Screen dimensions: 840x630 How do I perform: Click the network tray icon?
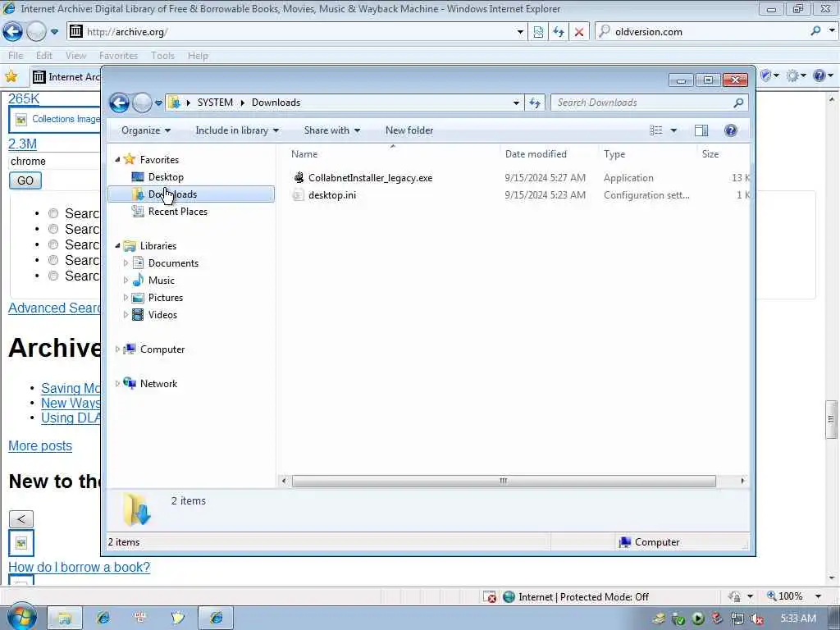[x=737, y=619]
